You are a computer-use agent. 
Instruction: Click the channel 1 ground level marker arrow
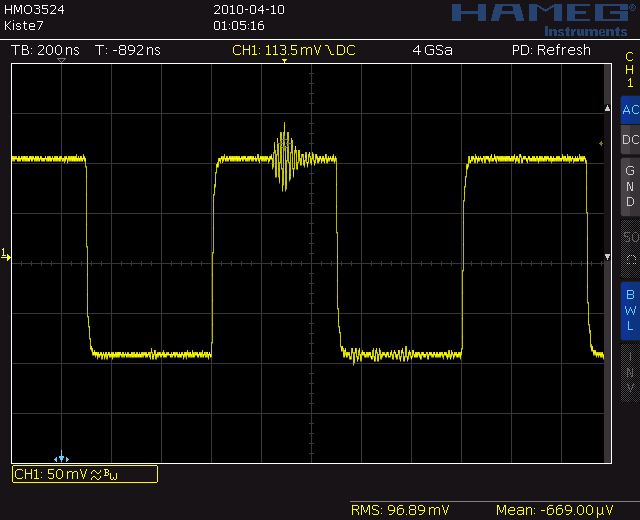[x=6, y=255]
